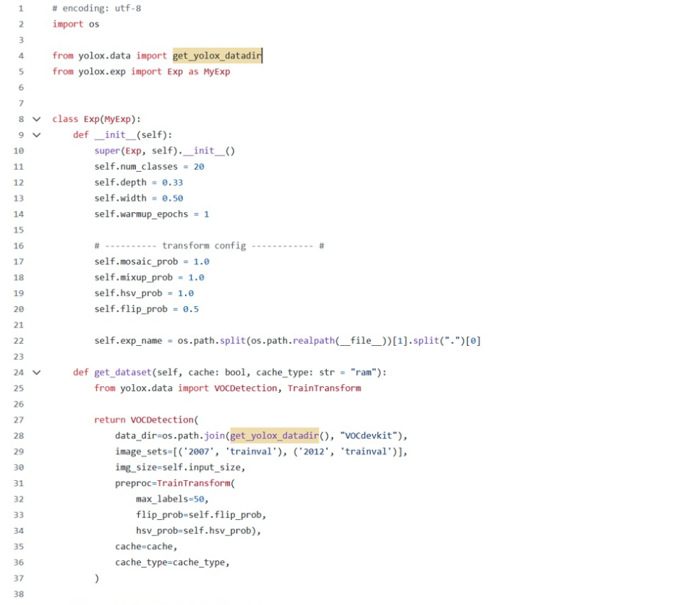Click the MyExp alias on line 5

(x=217, y=72)
